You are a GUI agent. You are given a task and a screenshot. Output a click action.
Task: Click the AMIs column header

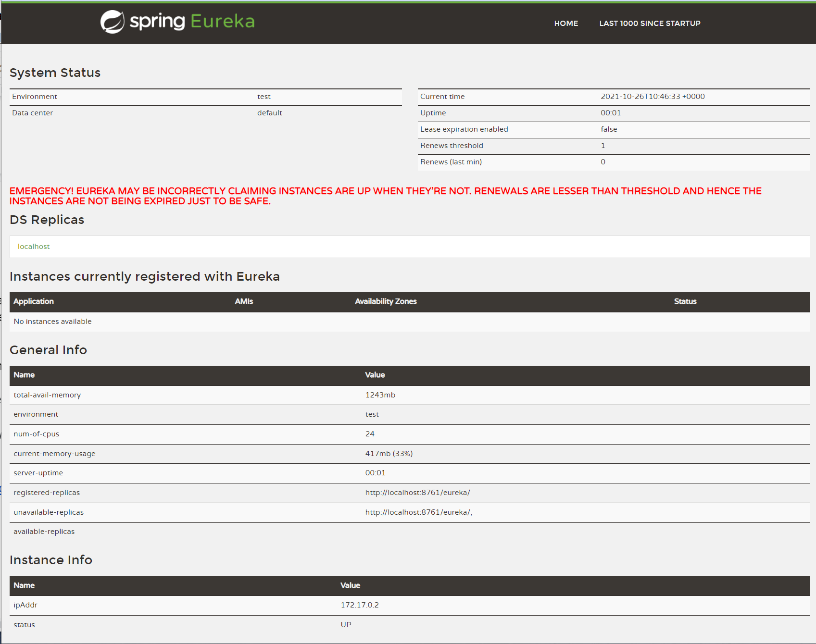coord(244,301)
